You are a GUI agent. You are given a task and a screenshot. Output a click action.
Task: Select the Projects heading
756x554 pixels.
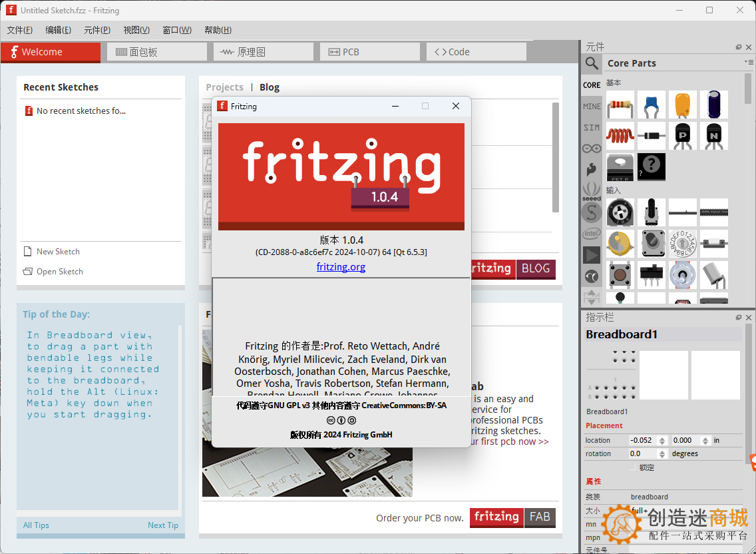[x=225, y=87]
